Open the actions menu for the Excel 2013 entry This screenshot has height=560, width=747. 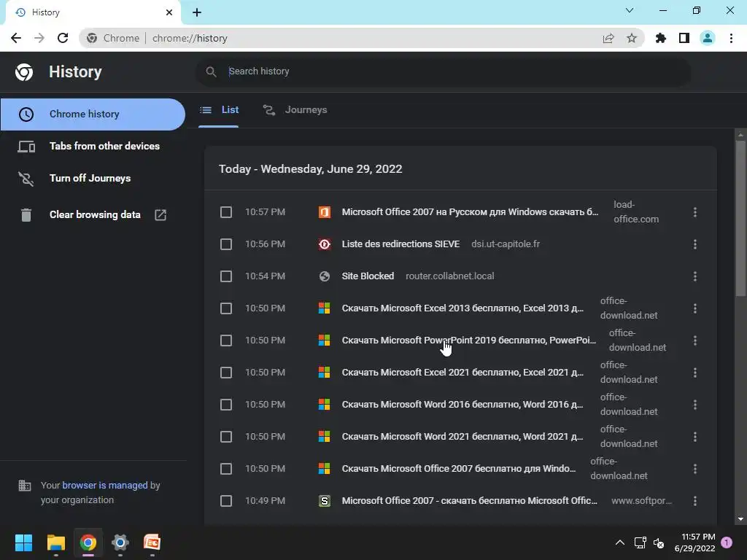695,308
